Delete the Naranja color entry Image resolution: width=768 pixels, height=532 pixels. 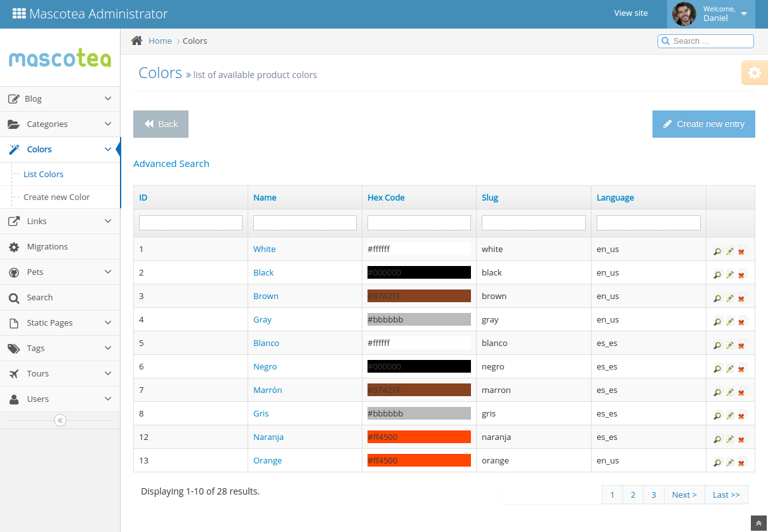tap(741, 439)
